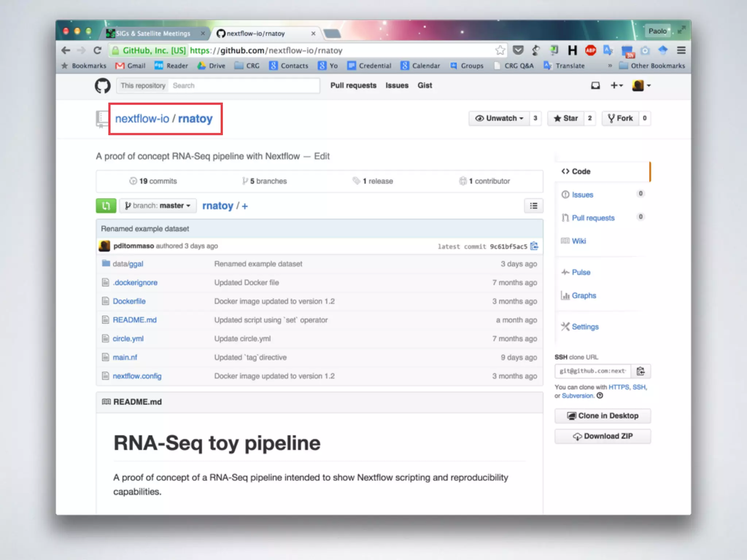Open README.md in file list
This screenshot has height=560, width=747.
(135, 320)
